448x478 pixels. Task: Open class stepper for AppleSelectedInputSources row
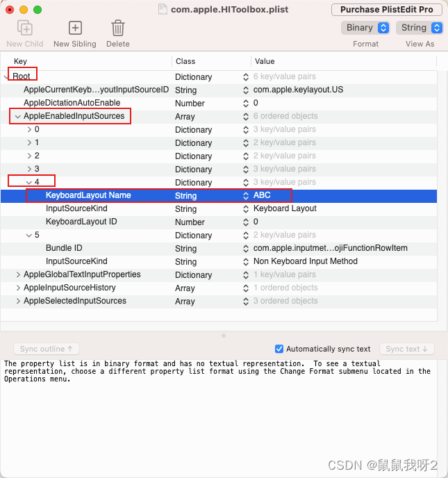click(246, 302)
